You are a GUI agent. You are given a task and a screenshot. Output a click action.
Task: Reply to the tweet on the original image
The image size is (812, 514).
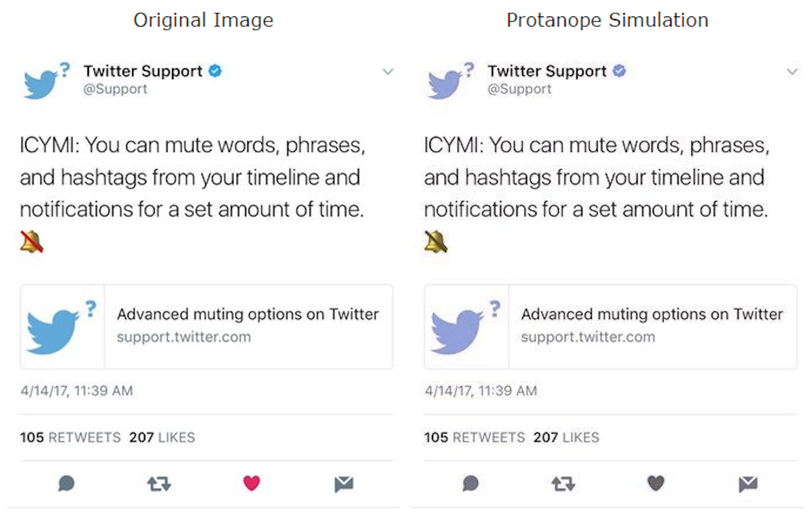click(x=66, y=483)
